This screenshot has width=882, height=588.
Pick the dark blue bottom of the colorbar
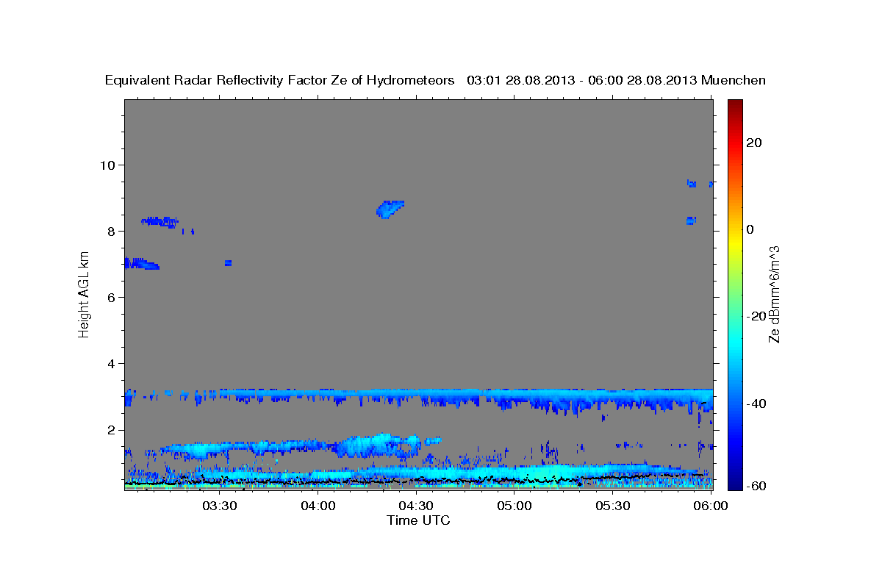click(x=735, y=481)
